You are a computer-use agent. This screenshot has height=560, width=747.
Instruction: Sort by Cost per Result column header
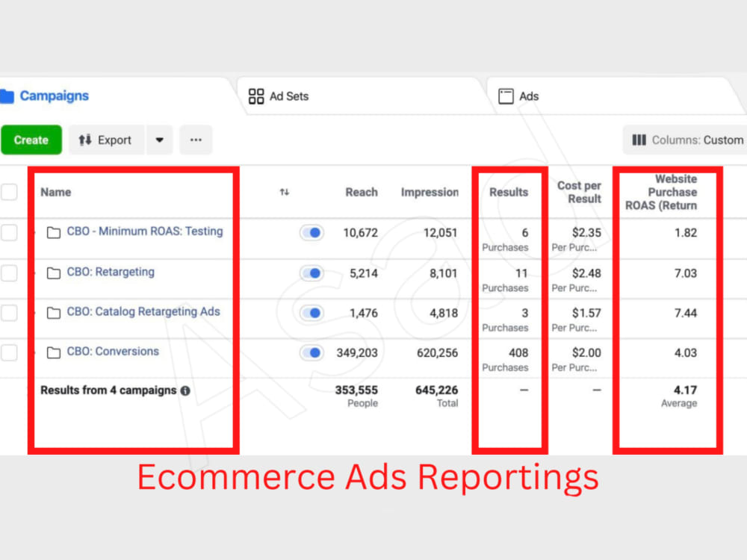580,193
